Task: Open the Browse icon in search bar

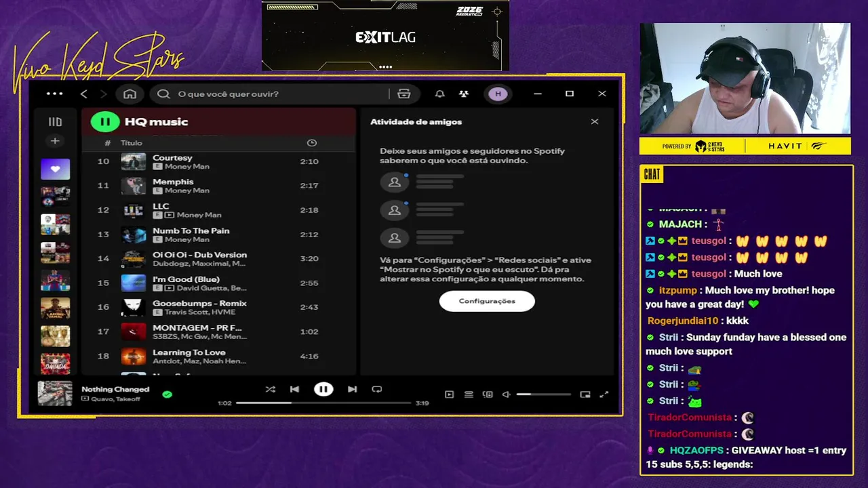Action: point(404,94)
